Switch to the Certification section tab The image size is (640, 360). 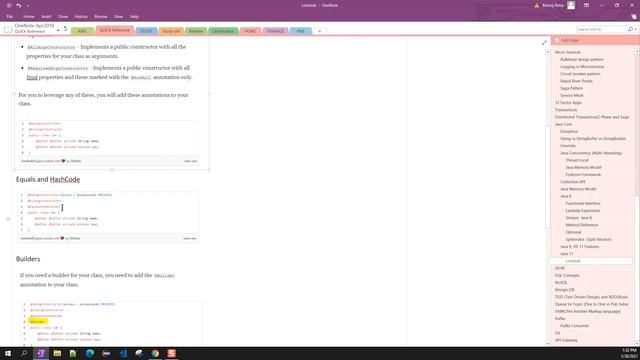[x=223, y=31]
